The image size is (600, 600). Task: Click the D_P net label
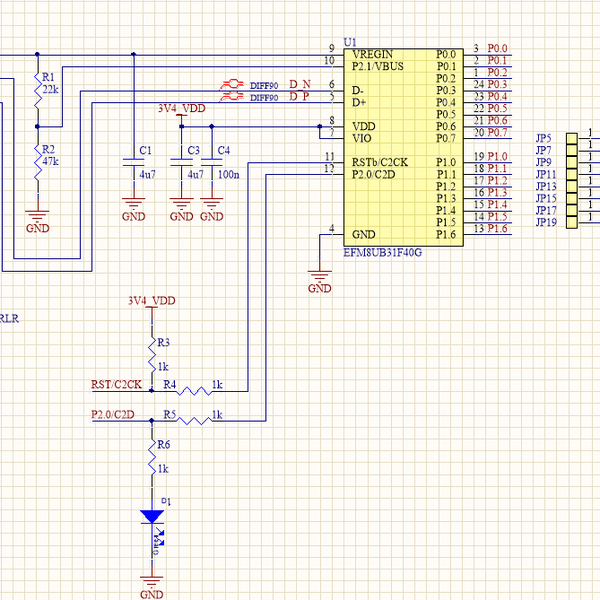coord(299,96)
